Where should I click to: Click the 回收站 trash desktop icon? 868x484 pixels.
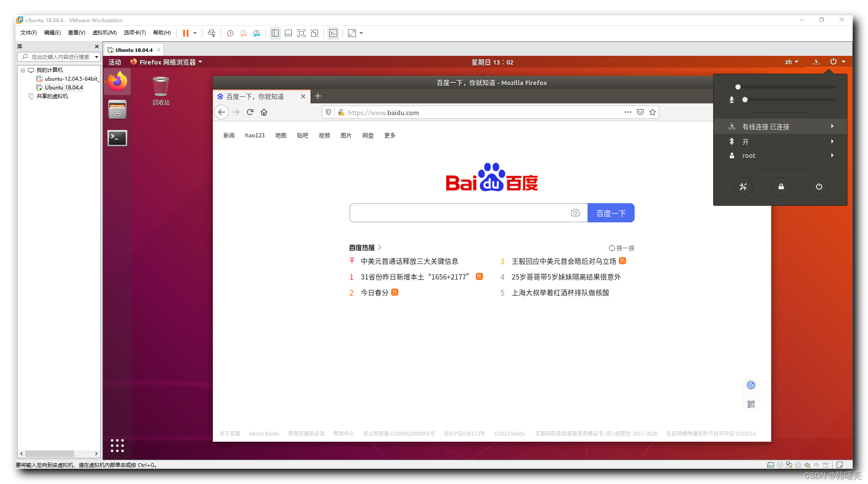click(161, 91)
